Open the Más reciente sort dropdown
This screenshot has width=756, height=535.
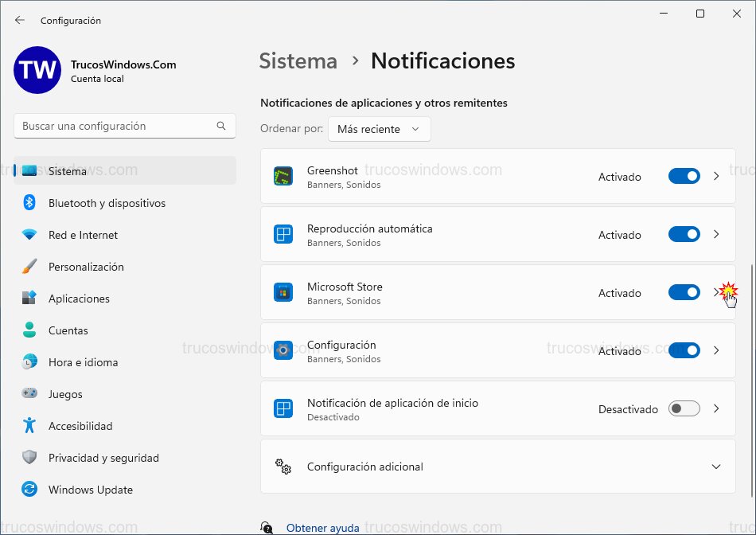click(379, 128)
